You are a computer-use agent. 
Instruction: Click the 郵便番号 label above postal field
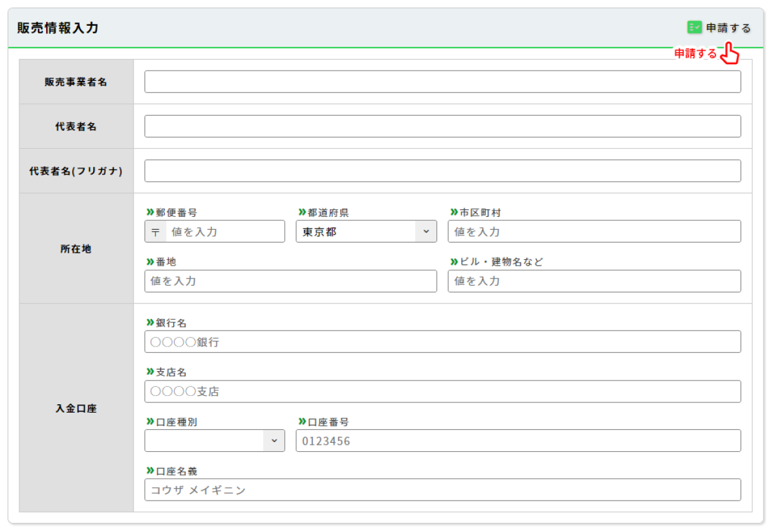tap(176, 212)
